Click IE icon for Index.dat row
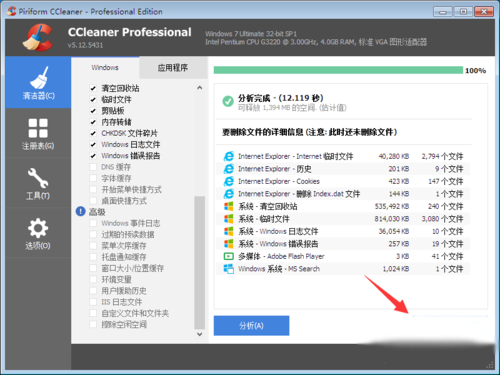The height and width of the screenshot is (375, 500). coord(229,194)
